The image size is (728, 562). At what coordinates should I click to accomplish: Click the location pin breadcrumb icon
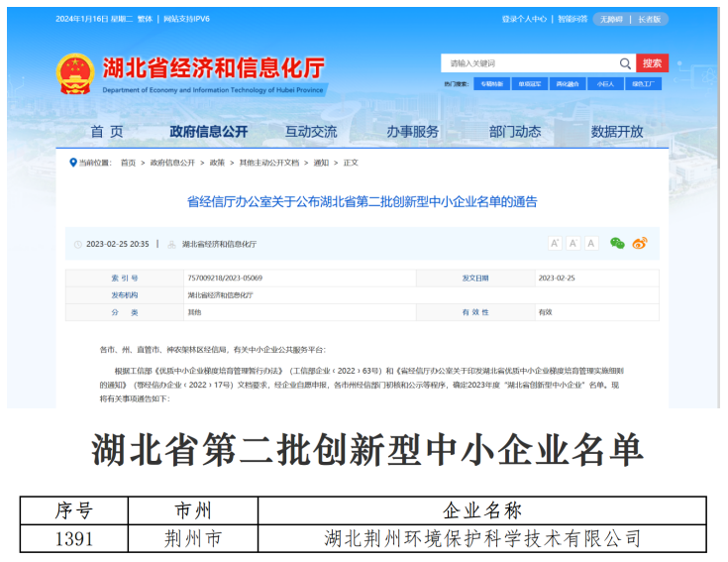pyautogui.click(x=72, y=162)
